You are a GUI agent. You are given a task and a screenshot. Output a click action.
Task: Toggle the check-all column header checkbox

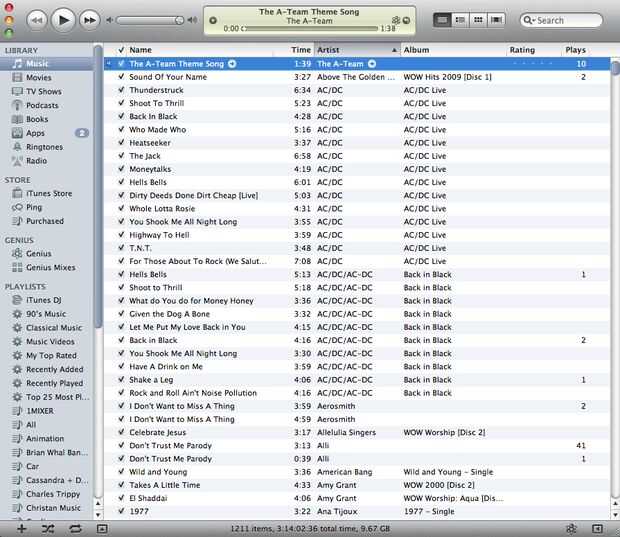point(121,50)
